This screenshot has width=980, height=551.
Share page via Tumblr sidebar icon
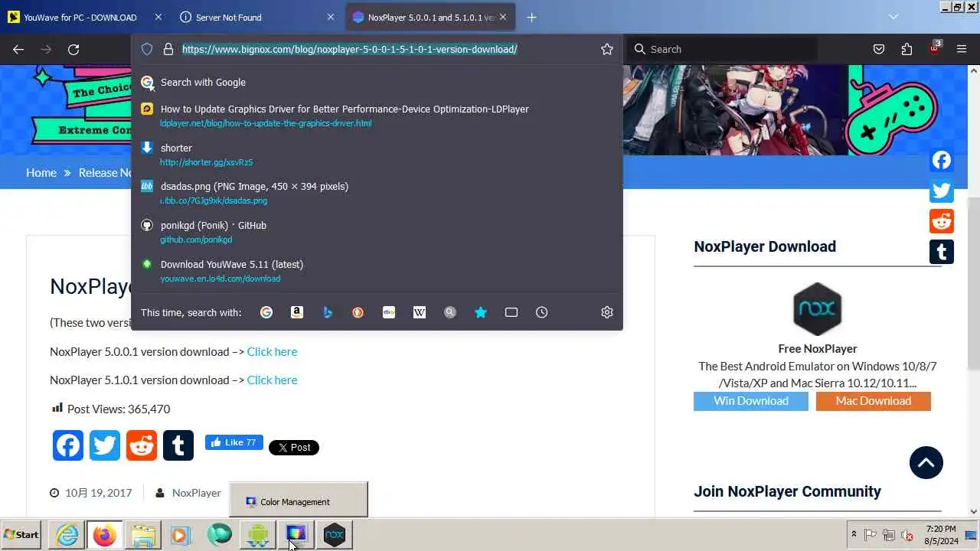pos(942,252)
